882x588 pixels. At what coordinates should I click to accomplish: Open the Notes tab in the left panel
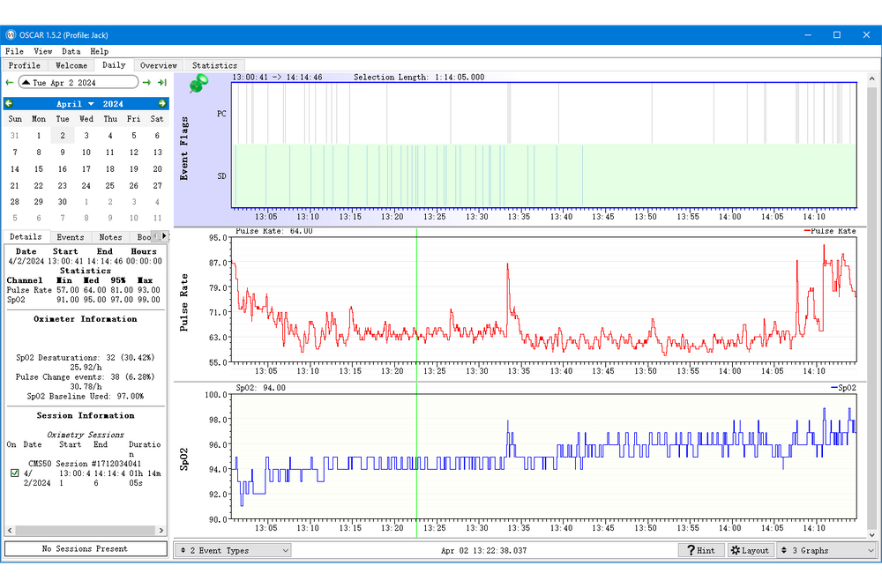110,237
